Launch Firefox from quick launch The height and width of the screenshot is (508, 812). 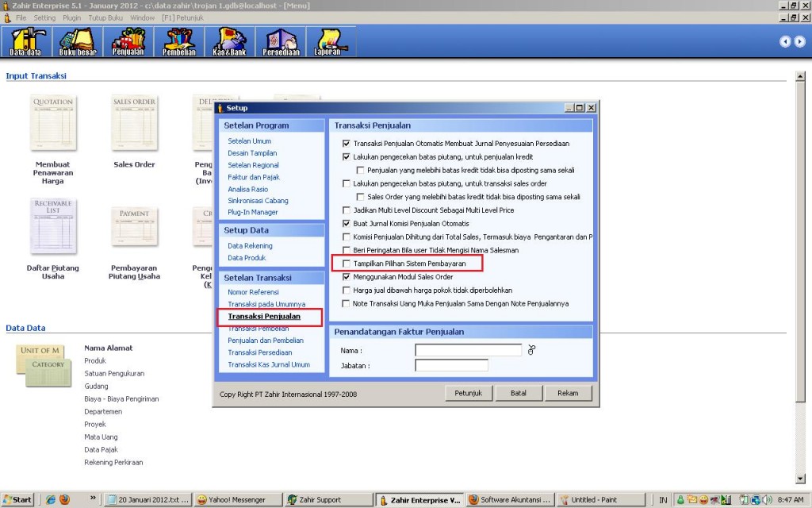tap(65, 500)
